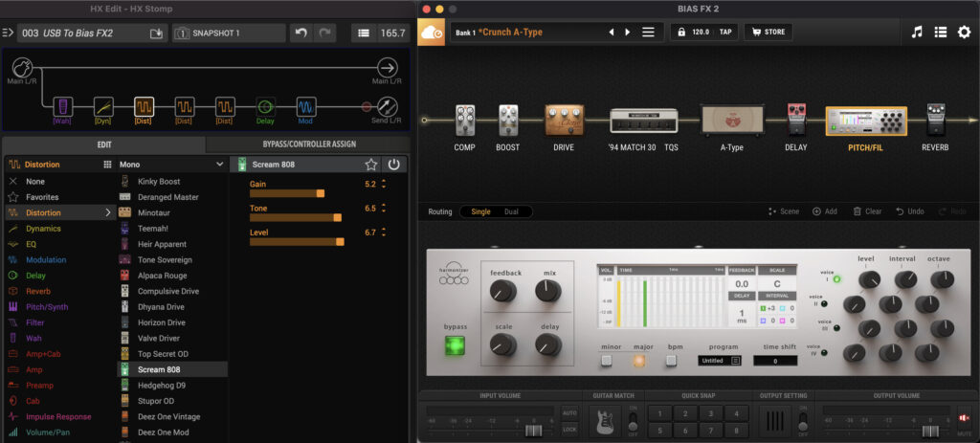Adjust the Gain value stepper arrows

(384, 185)
